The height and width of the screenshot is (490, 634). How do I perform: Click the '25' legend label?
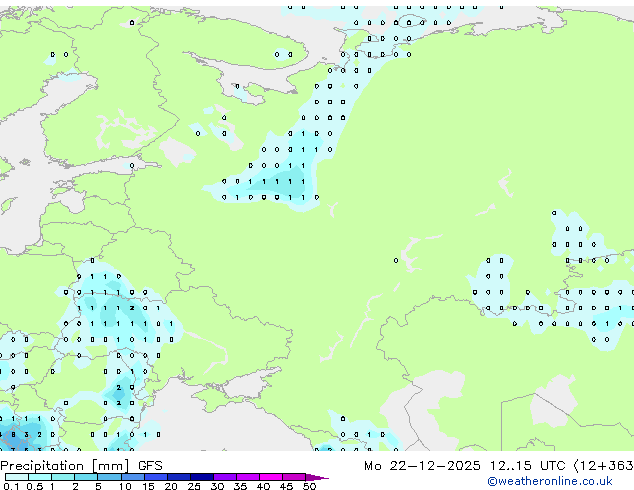tap(194, 486)
